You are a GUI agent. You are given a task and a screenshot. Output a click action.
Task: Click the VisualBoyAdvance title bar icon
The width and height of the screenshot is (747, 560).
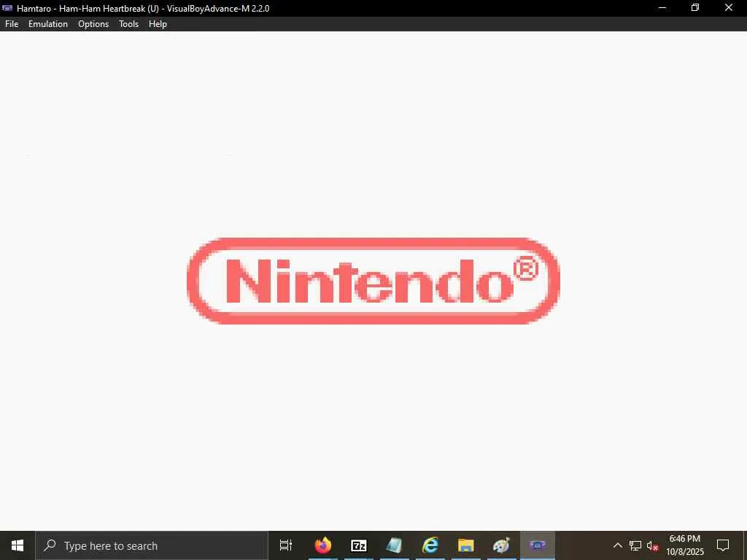point(7,8)
